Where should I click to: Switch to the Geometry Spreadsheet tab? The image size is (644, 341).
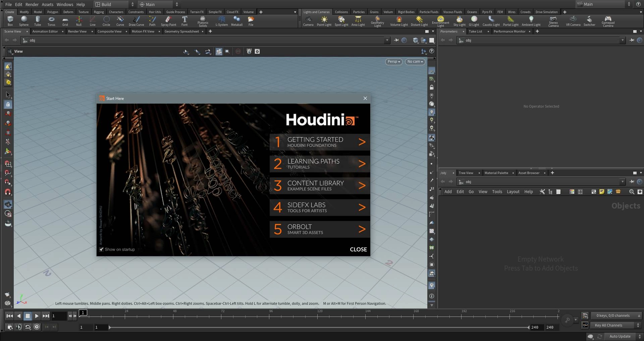tap(182, 32)
